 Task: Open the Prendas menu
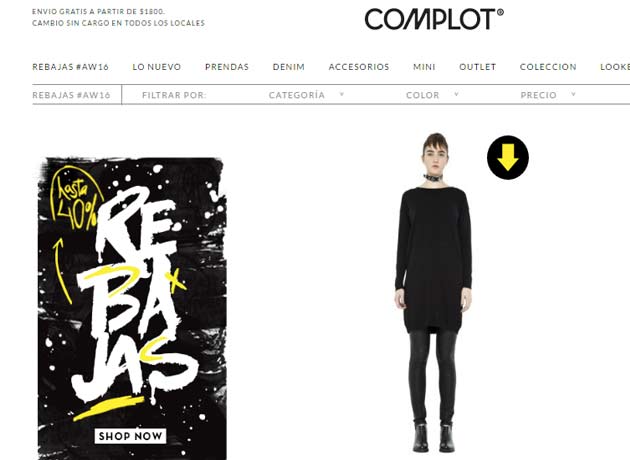click(x=227, y=67)
